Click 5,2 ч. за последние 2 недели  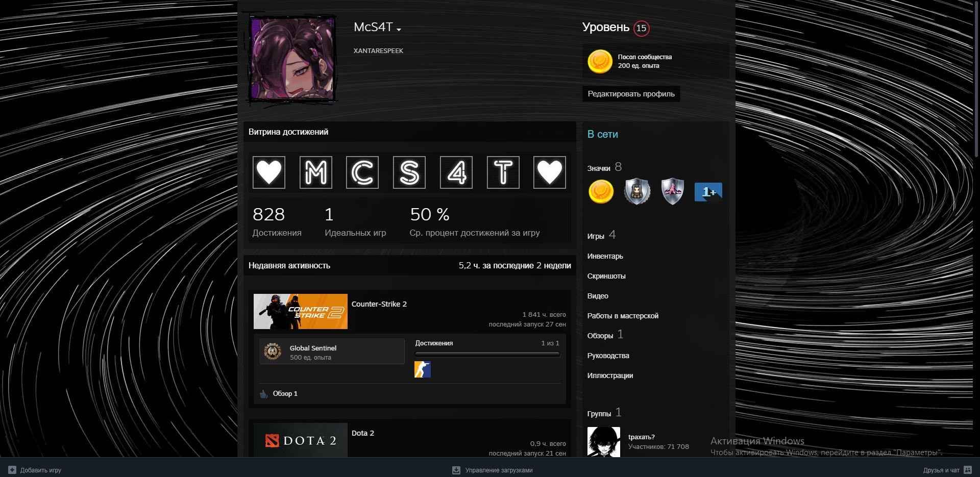pyautogui.click(x=514, y=265)
